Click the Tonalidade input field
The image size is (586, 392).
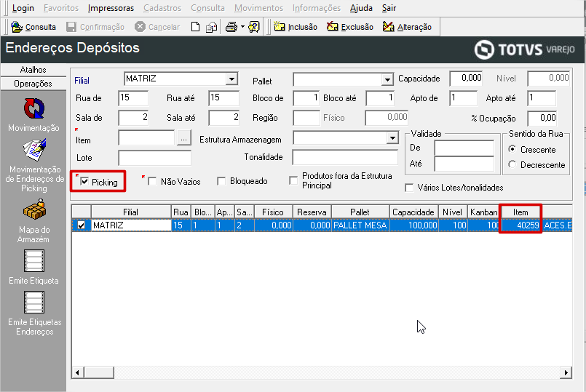[x=345, y=157]
